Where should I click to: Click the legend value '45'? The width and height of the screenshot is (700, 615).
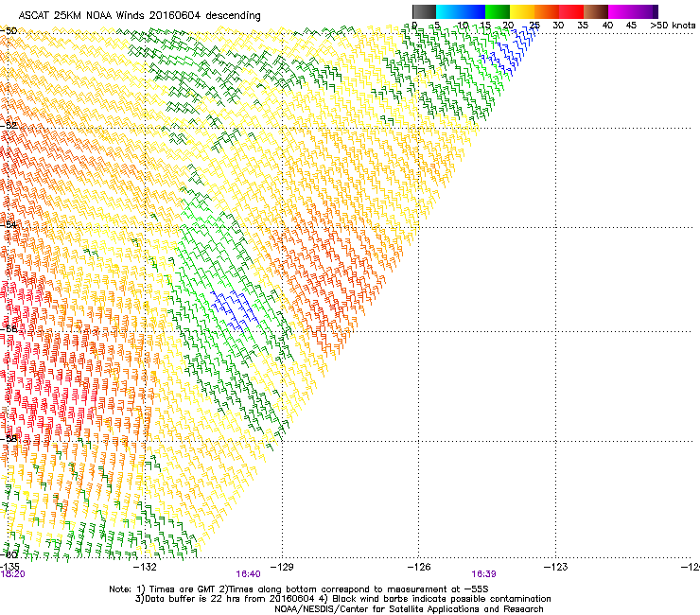(x=631, y=26)
